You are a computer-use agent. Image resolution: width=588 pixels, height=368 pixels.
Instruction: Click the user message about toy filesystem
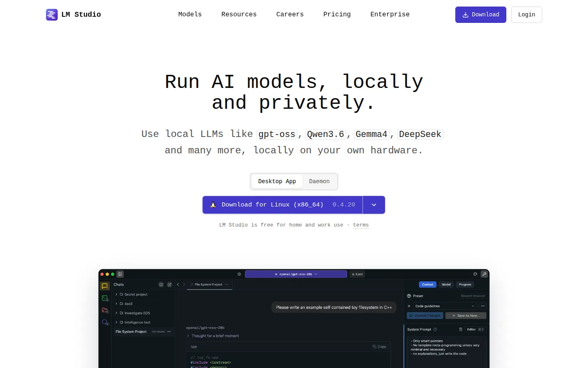[334, 307]
